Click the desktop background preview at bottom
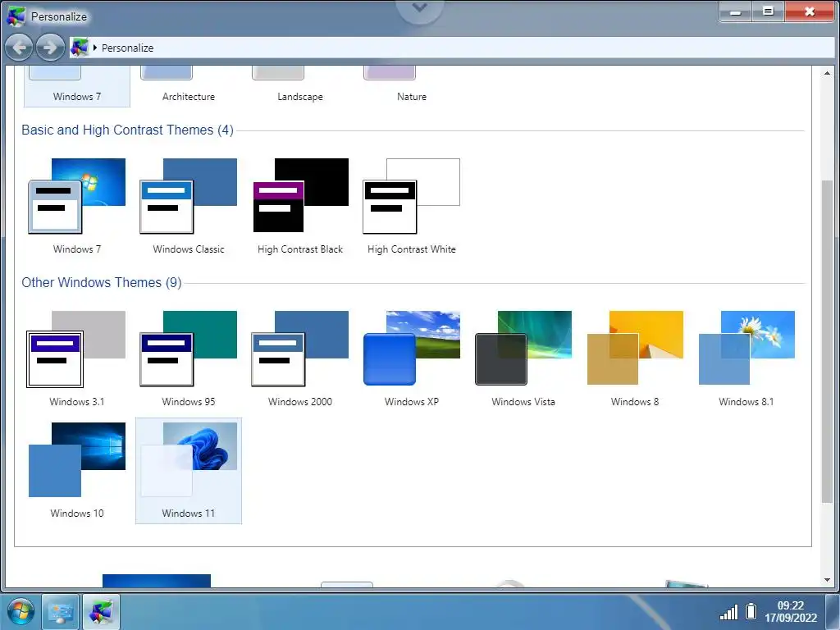840x630 pixels. coord(157,581)
